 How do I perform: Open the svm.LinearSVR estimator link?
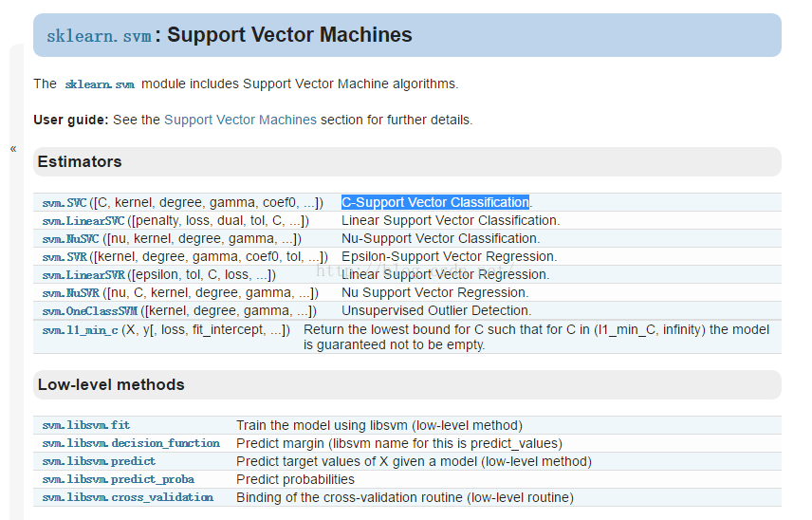pyautogui.click(x=83, y=275)
